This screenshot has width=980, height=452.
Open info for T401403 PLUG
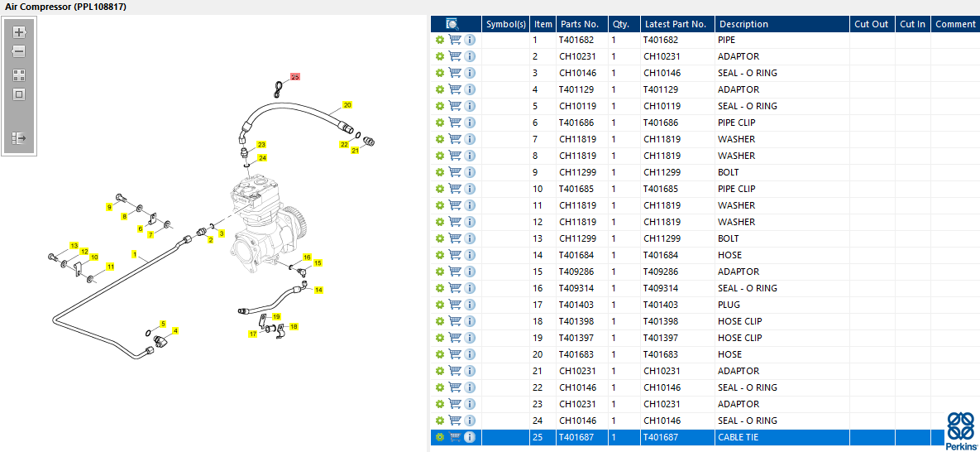(x=470, y=305)
